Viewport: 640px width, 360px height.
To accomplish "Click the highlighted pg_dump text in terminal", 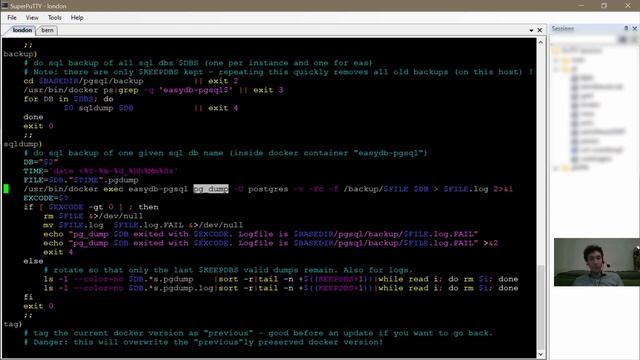I will (211, 189).
